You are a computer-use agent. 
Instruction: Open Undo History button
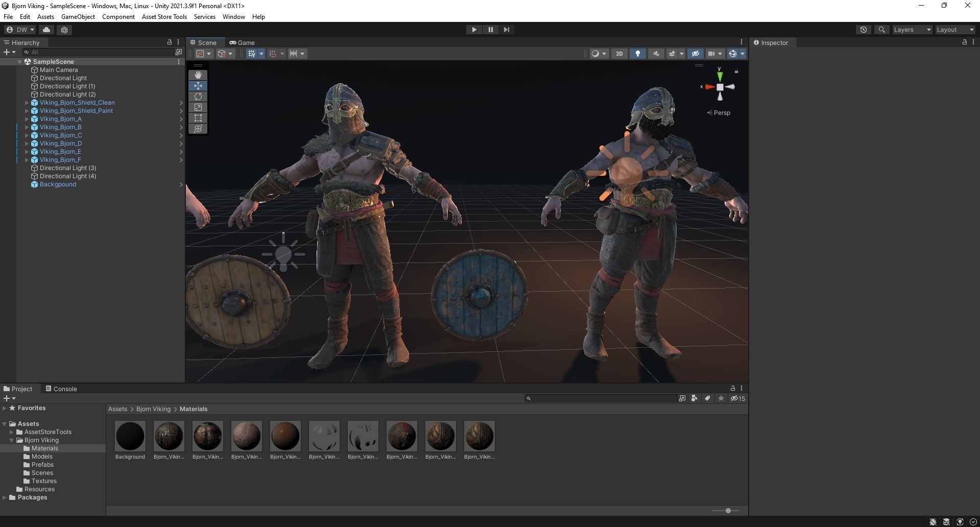tap(863, 30)
